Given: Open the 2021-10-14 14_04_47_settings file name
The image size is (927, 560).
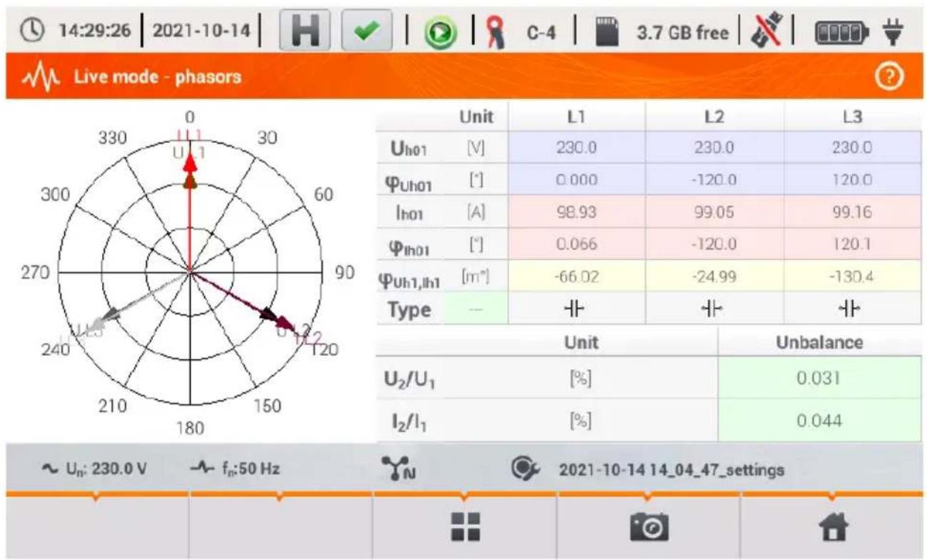Looking at the screenshot, I should click(673, 471).
